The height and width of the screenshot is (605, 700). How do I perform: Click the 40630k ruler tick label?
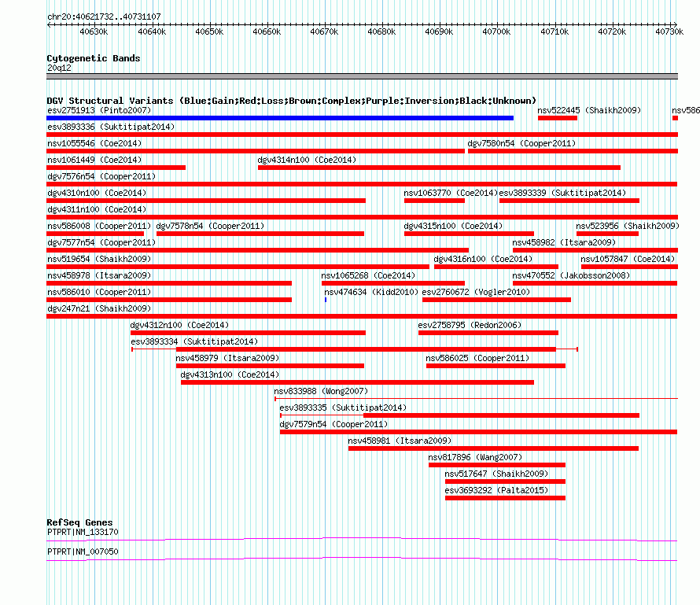(94, 31)
